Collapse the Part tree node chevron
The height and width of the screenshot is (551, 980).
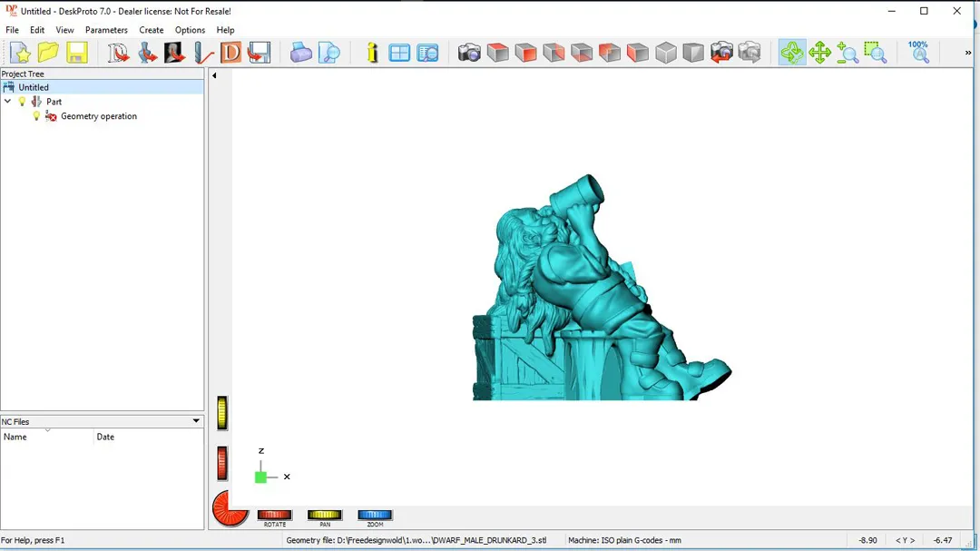point(8,102)
